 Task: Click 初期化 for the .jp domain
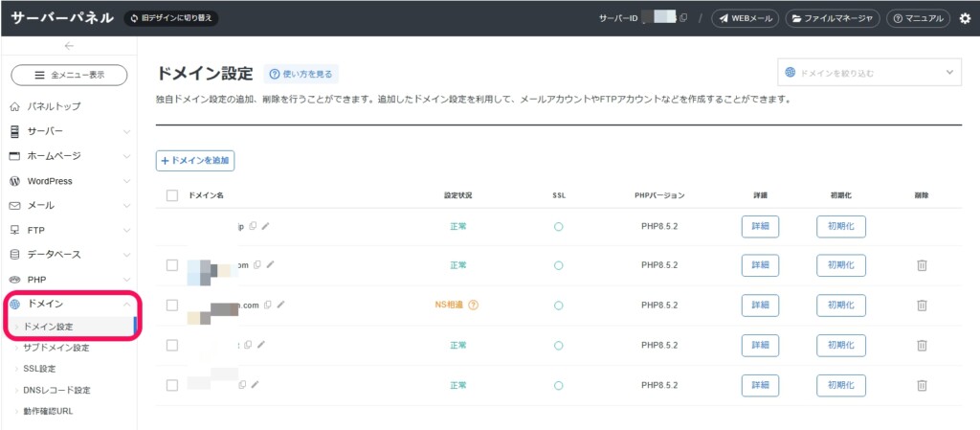[840, 226]
